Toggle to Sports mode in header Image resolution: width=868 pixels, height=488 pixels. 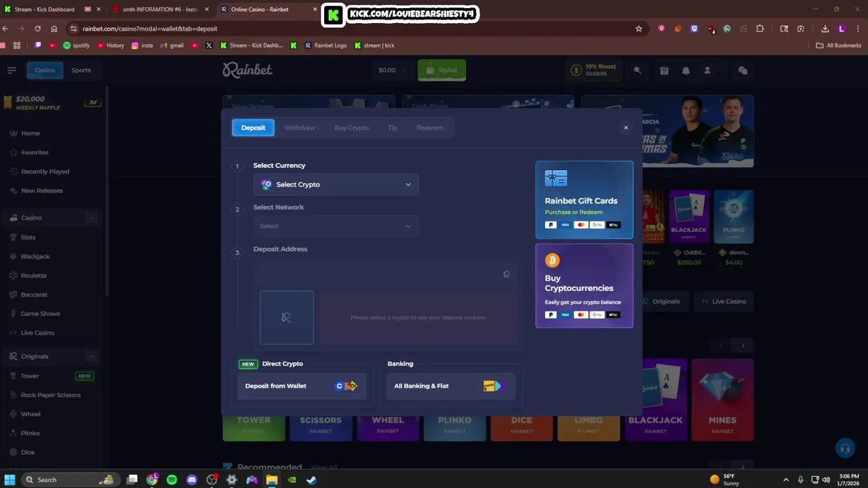[x=81, y=70]
